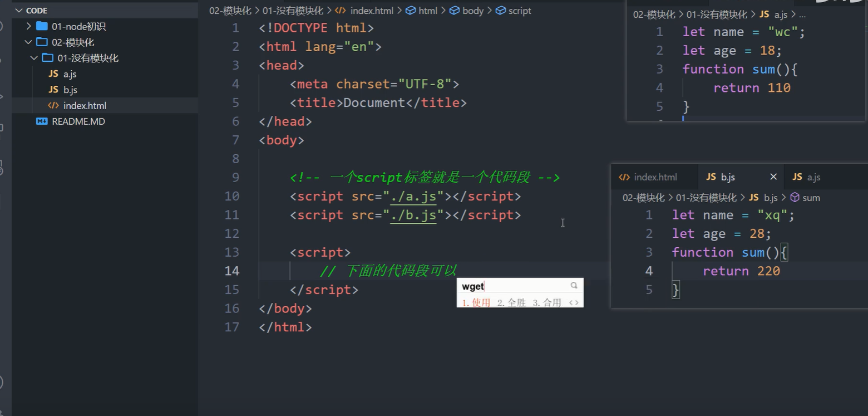Collapse the CODE explorer section
The height and width of the screenshot is (416, 868).
click(18, 11)
